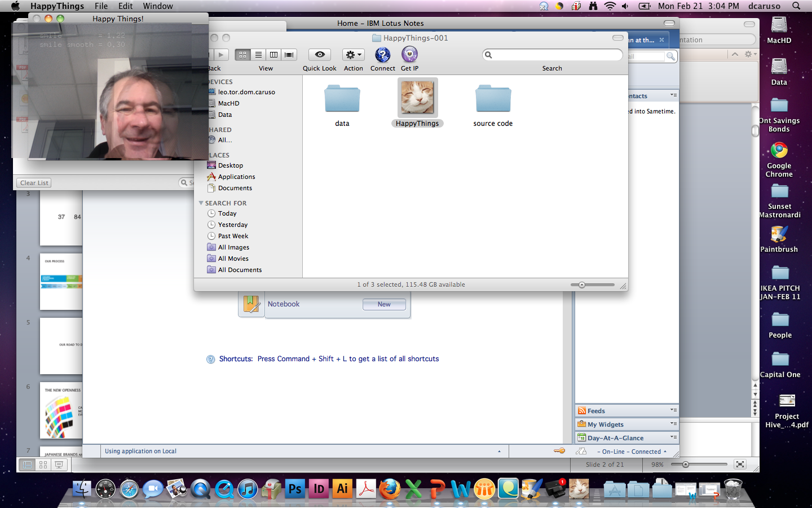Collapse the SEARCH FOR sidebar section
812x508 pixels.
pyautogui.click(x=201, y=203)
